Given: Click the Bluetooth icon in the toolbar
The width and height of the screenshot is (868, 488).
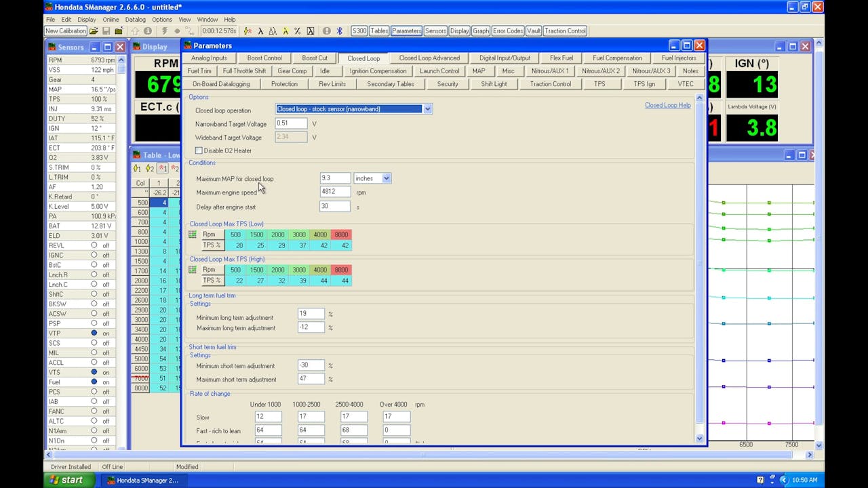Looking at the screenshot, I should (339, 31).
